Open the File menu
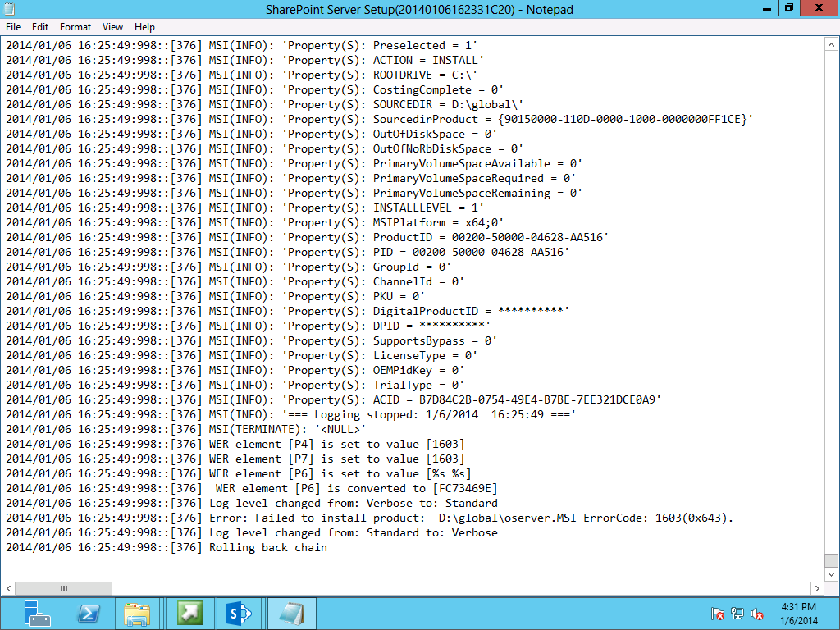The image size is (840, 630). pyautogui.click(x=13, y=26)
